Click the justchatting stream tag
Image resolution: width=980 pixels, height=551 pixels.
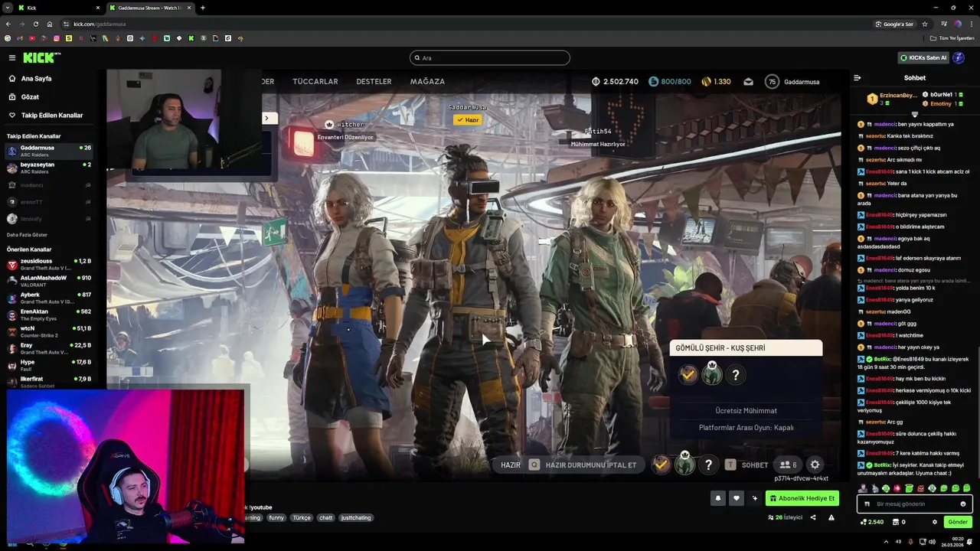coord(356,517)
